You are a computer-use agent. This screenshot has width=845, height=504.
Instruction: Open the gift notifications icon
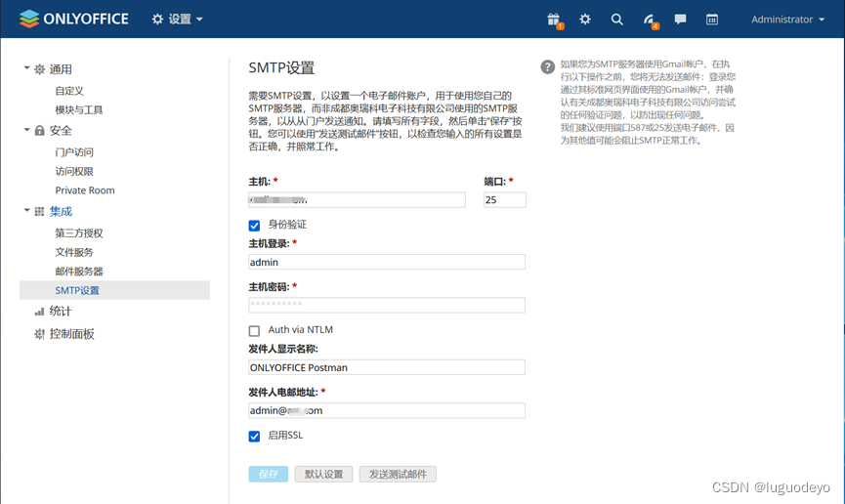[x=554, y=20]
